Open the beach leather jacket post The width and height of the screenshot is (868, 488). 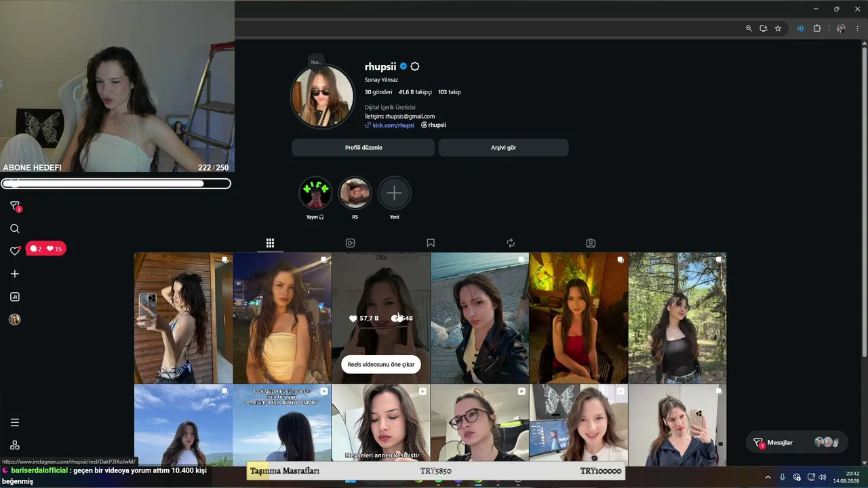click(480, 319)
